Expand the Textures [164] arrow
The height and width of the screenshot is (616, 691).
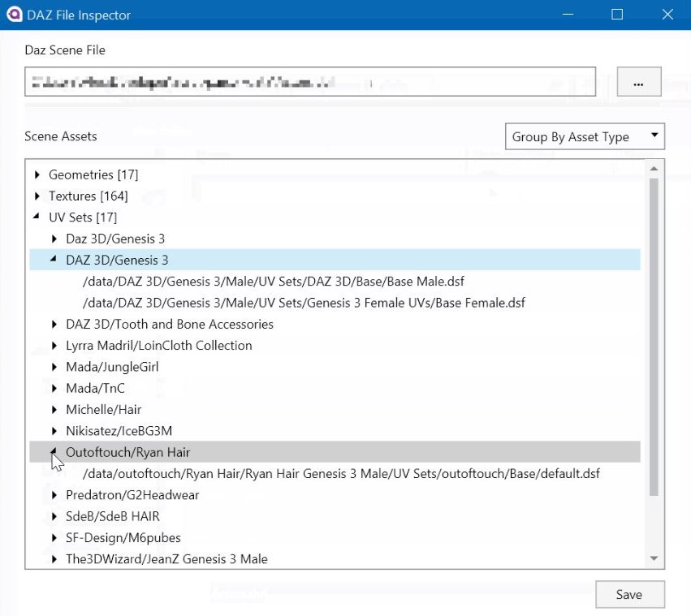coord(37,196)
